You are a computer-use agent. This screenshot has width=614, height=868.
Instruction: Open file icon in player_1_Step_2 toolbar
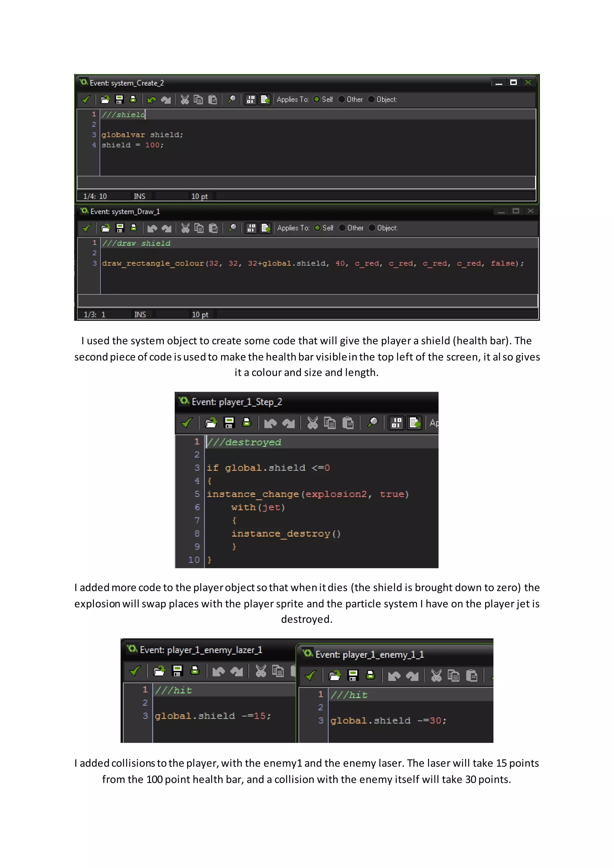(211, 423)
